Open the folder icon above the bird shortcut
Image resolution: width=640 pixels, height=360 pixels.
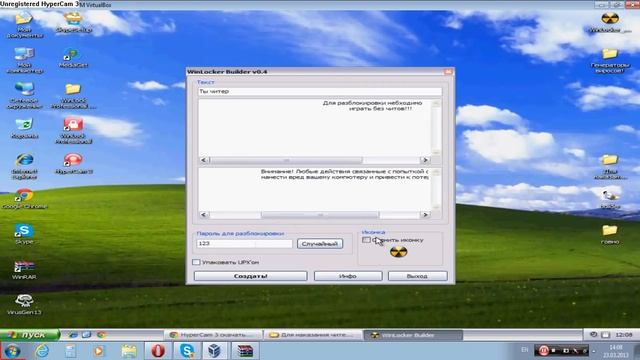click(610, 167)
